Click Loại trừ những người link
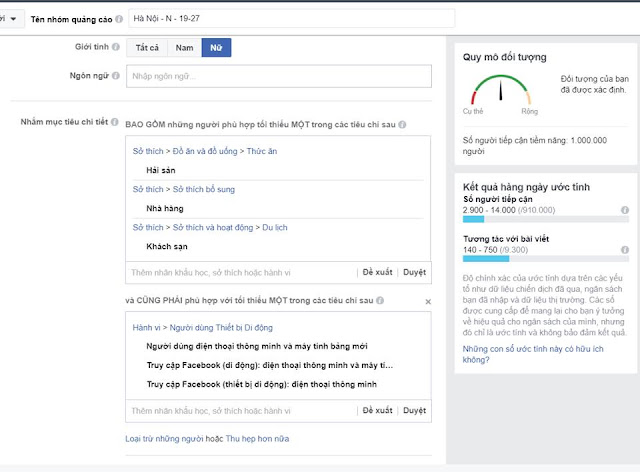This screenshot has height=472, width=640. [x=164, y=439]
